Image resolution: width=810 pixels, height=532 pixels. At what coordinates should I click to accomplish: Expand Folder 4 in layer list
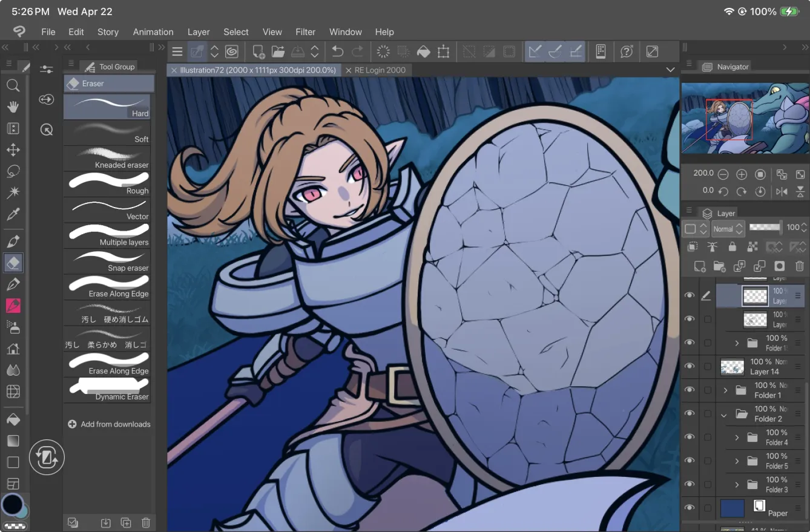point(737,438)
